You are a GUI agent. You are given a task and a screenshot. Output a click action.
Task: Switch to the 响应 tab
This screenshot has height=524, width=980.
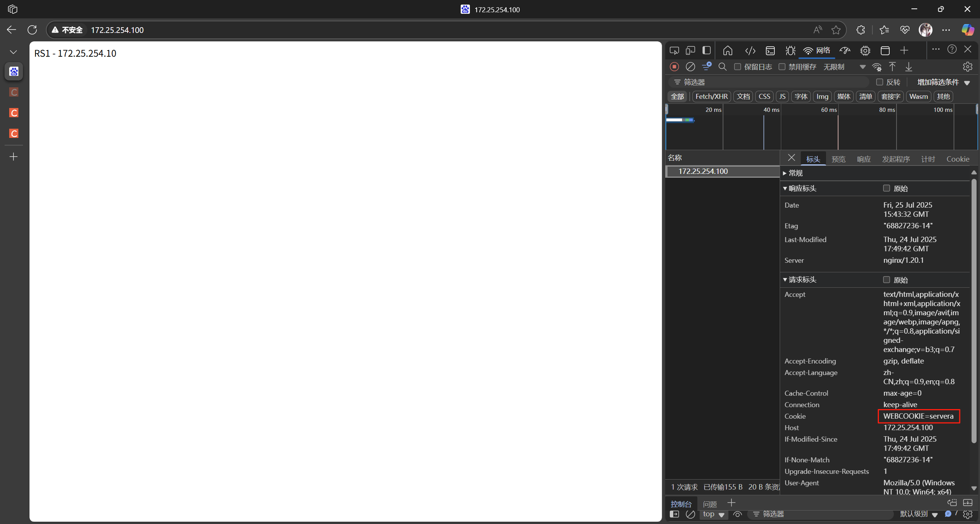864,159
